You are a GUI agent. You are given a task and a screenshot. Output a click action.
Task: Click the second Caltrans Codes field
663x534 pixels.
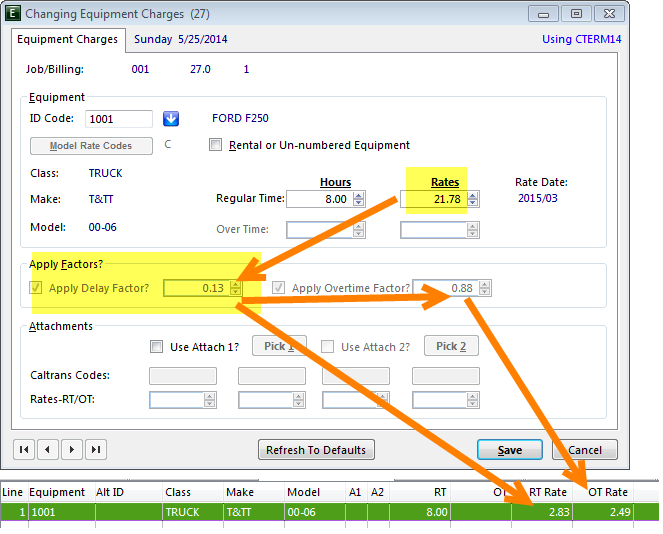click(272, 376)
